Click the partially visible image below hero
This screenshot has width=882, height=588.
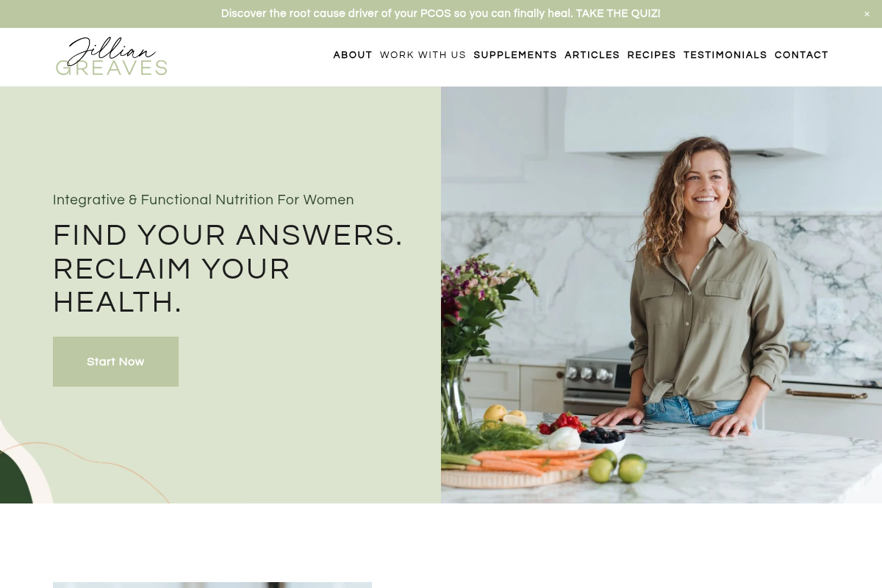[212, 585]
